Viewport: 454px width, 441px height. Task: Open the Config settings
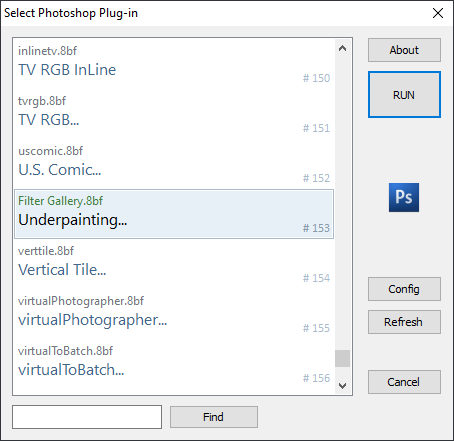coord(404,289)
